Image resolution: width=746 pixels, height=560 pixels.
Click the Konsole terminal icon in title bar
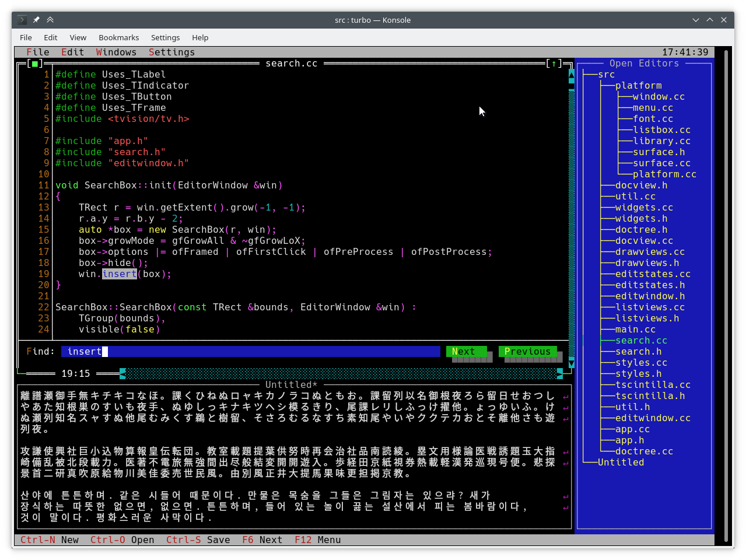coord(22,20)
